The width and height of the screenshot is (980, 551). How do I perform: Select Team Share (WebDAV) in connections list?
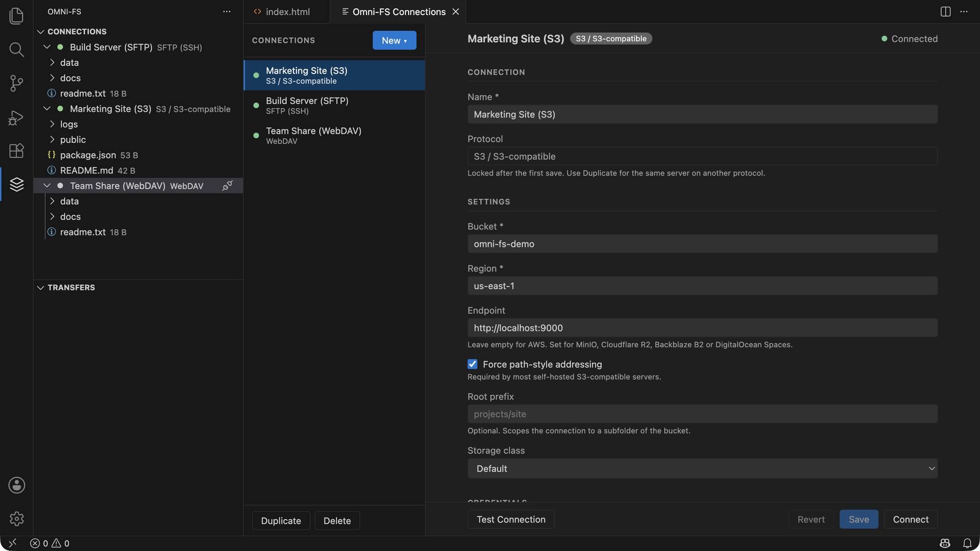334,135
